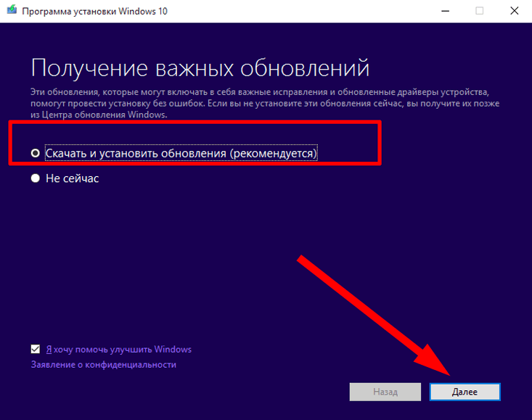Click the Windows 10 setup title bar icon
Screen dimensions: 532x420
coord(12,10)
